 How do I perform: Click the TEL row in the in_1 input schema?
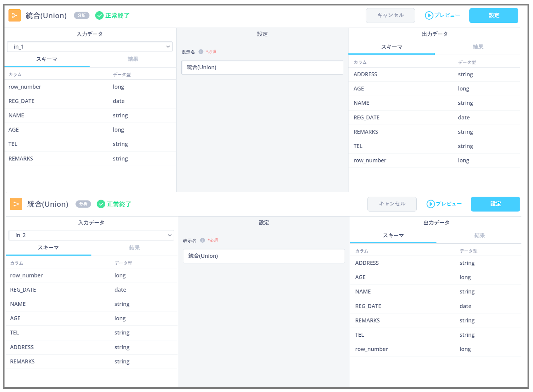(90, 144)
